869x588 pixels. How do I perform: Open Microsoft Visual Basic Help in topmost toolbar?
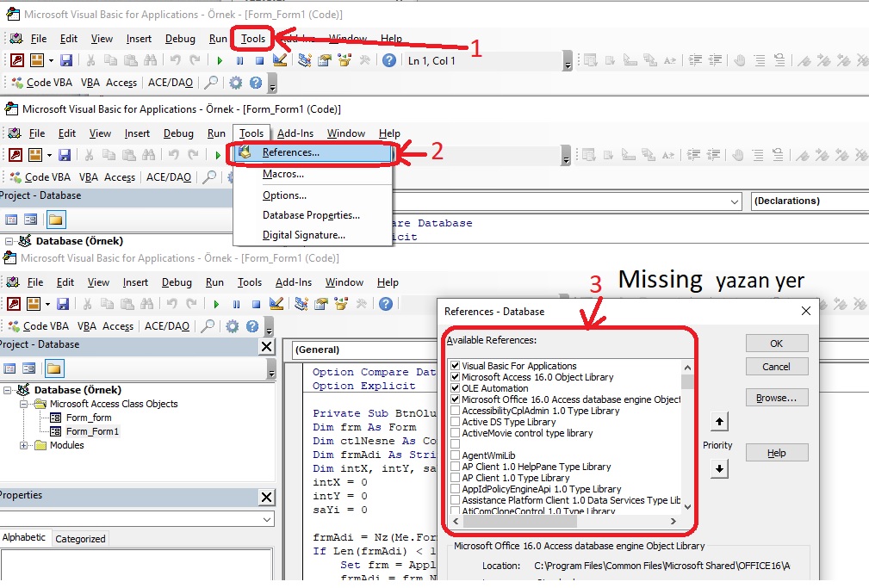[389, 60]
